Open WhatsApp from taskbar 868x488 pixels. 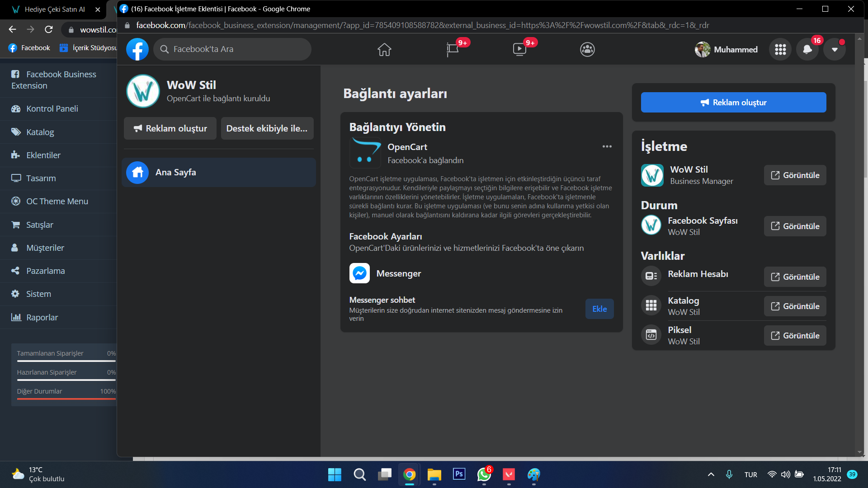tap(484, 474)
